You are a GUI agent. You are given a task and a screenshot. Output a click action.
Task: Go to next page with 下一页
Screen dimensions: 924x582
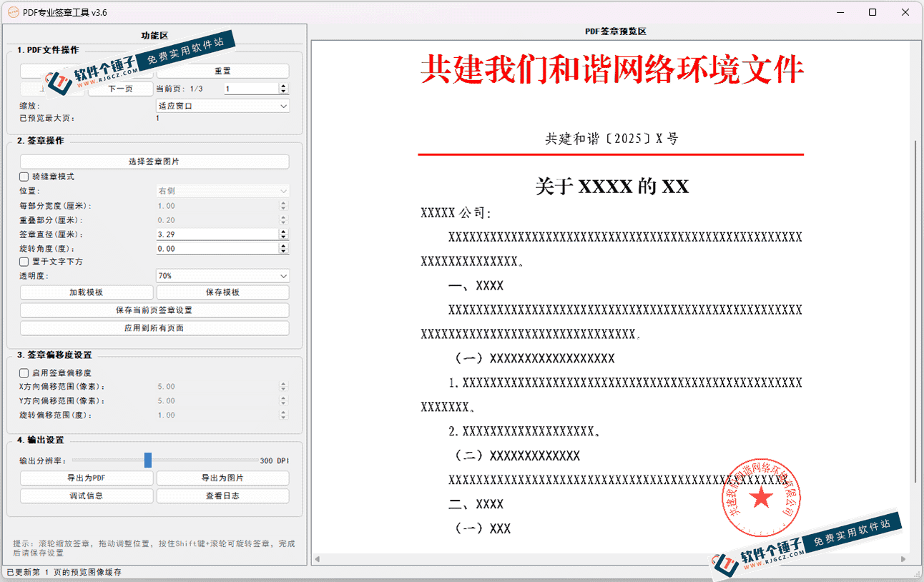pos(120,89)
